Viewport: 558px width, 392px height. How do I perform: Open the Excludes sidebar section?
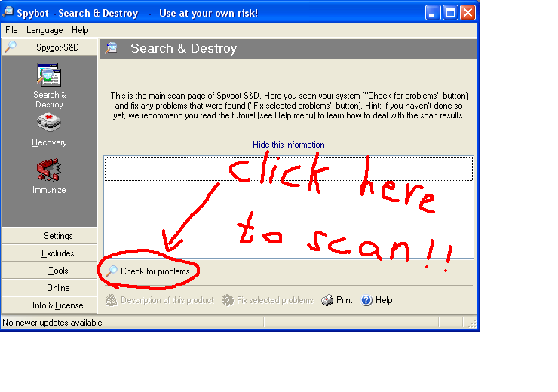click(49, 253)
